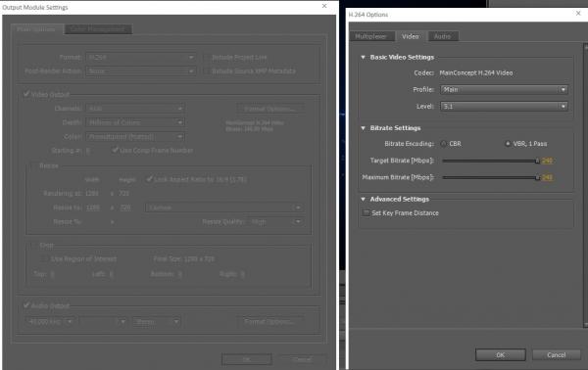
Task: Open the Depth dropdown in Output Module
Action: coord(135,122)
